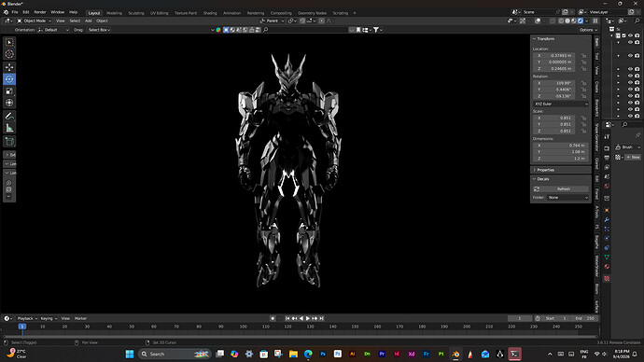
Task: Click the New texture button
Action: 633,157
